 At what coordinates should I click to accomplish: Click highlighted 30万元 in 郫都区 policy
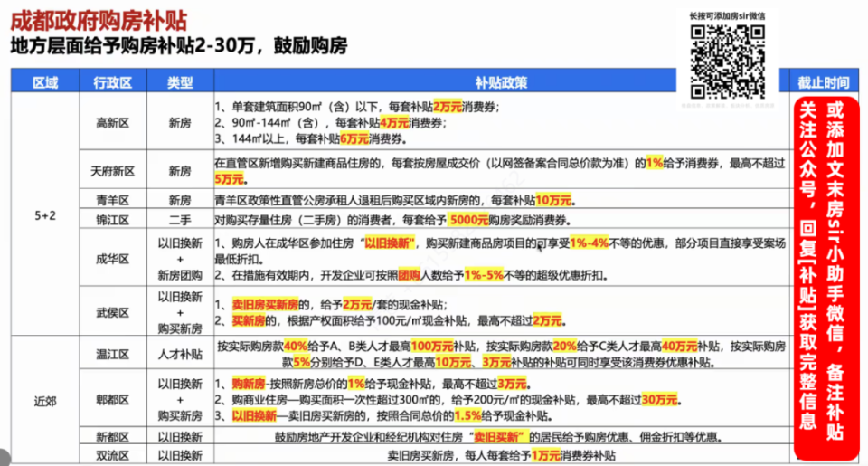coord(659,400)
